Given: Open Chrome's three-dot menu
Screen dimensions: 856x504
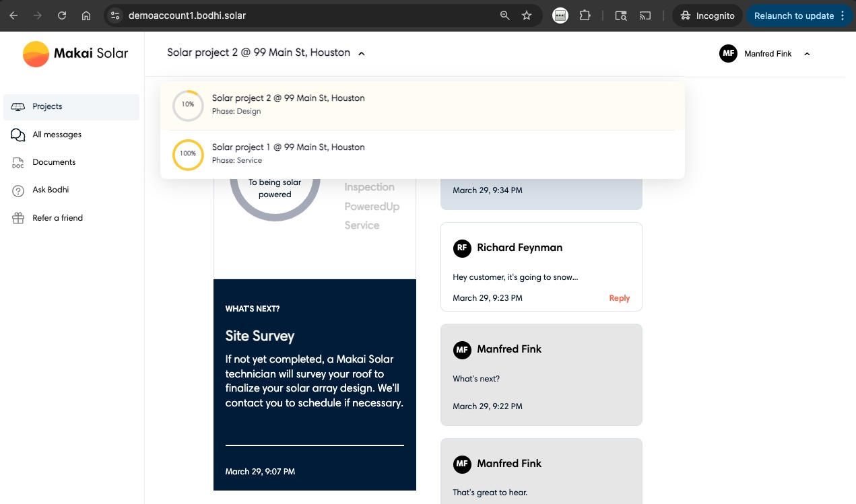Looking at the screenshot, I should point(844,15).
